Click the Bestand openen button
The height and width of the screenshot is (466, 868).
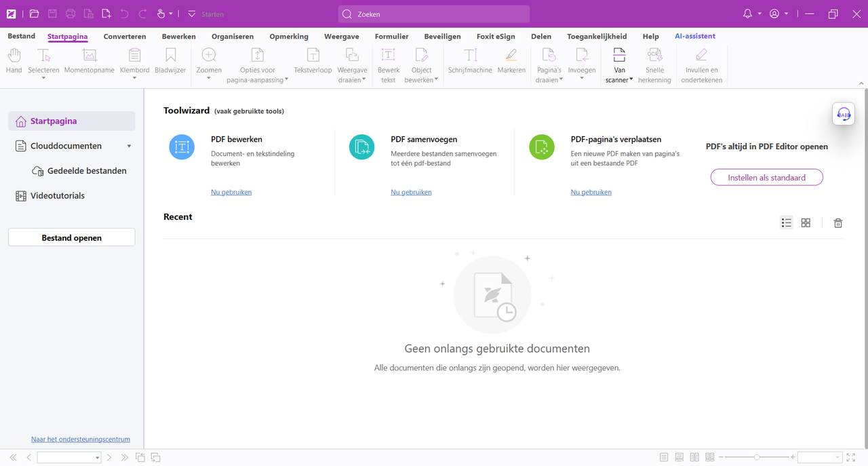pos(72,237)
